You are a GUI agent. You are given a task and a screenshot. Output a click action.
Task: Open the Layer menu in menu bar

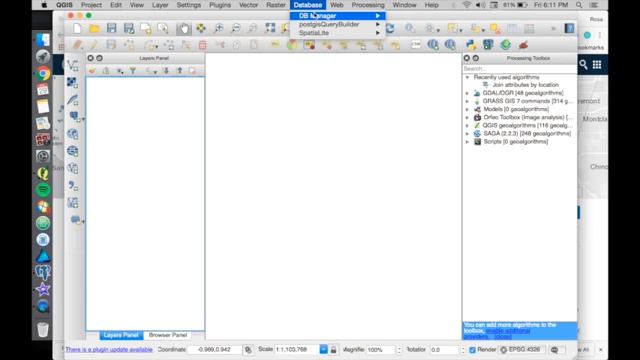coord(160,5)
